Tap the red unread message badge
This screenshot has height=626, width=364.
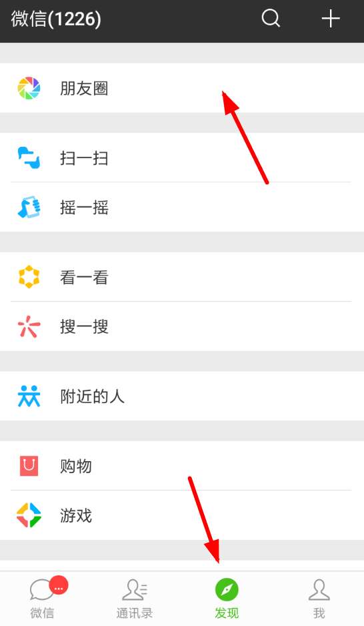59,586
